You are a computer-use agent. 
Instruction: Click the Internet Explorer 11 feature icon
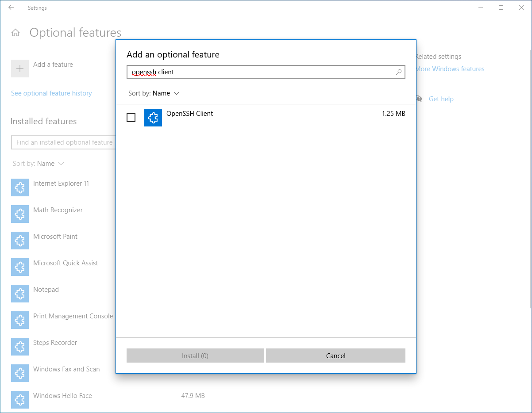tap(20, 188)
